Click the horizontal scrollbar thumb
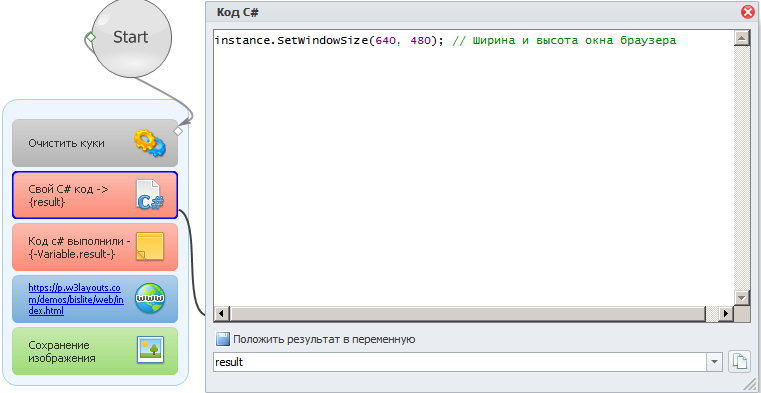Image resolution: width=761 pixels, height=393 pixels. point(467,313)
